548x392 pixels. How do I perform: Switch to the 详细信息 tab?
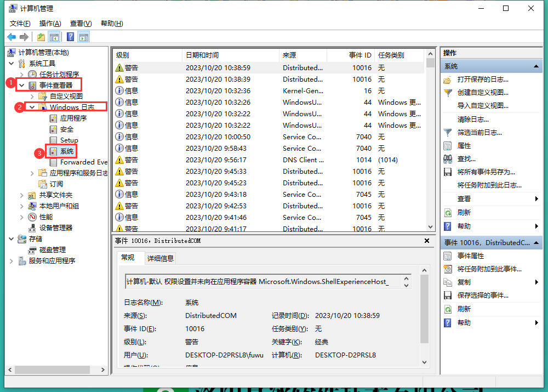coord(161,258)
